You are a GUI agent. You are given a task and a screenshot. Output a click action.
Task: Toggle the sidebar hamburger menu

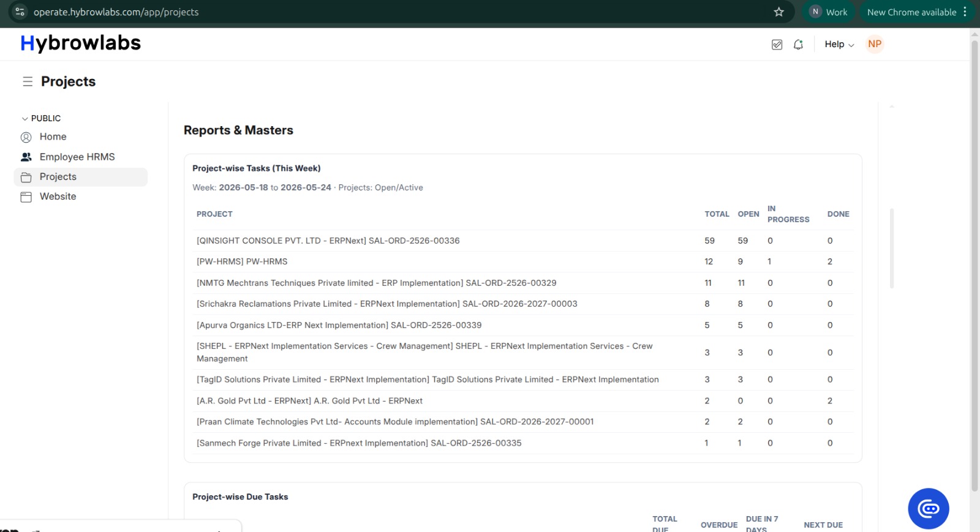[x=28, y=81]
